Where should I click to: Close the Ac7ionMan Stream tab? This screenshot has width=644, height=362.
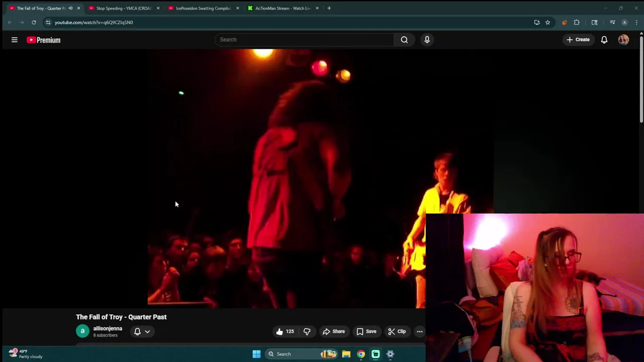tap(317, 8)
